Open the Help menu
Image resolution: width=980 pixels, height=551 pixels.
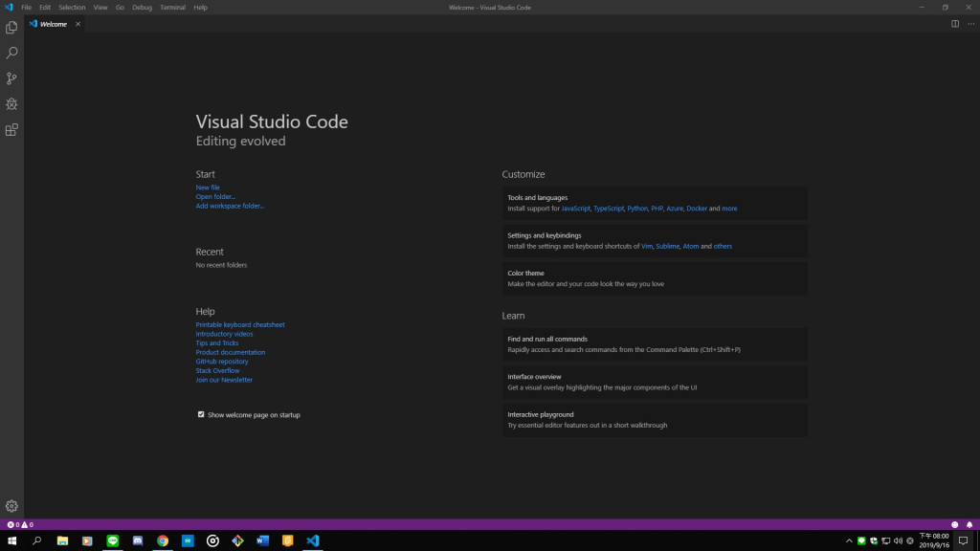pos(200,8)
